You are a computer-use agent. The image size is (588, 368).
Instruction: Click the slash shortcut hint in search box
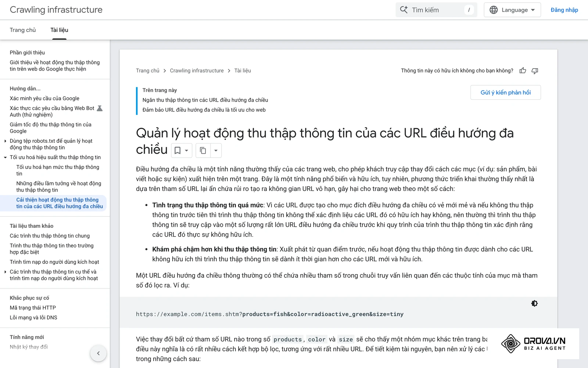click(x=469, y=10)
